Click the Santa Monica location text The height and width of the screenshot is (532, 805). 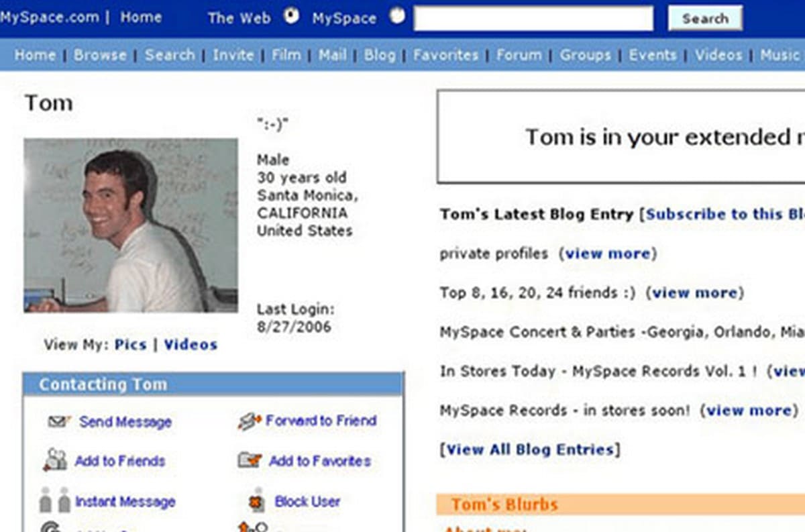307,195
